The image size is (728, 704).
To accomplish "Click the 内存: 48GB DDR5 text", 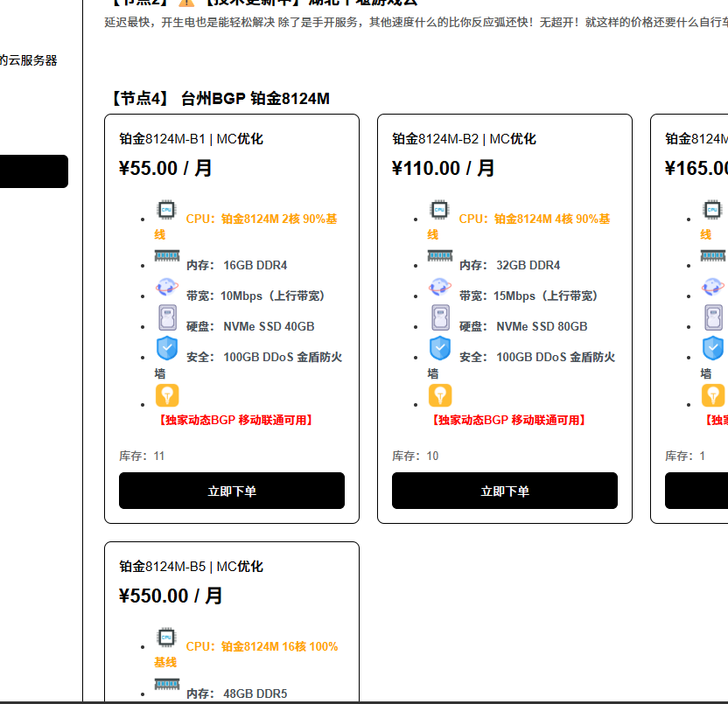I will 237,694.
